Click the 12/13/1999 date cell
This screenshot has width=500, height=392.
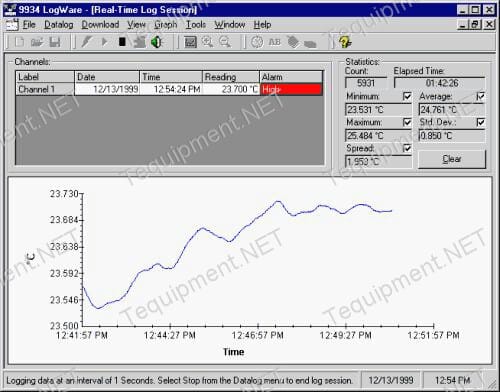(x=107, y=89)
